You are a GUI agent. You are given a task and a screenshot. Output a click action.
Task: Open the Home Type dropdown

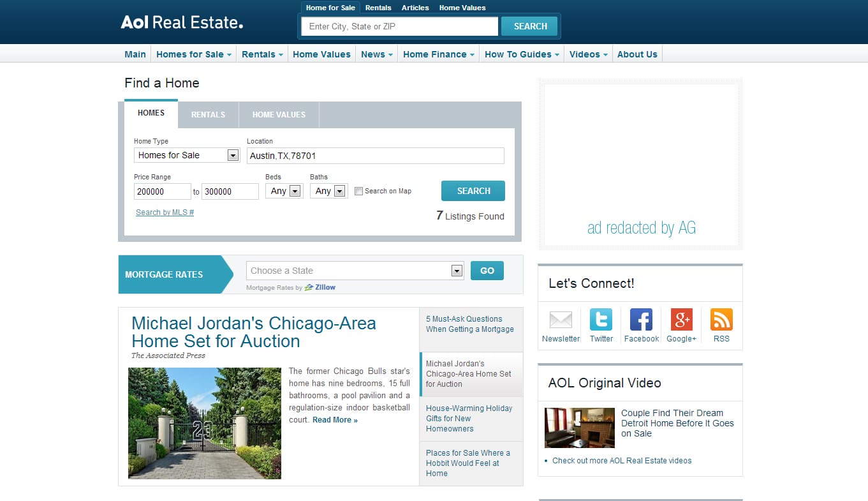[186, 155]
